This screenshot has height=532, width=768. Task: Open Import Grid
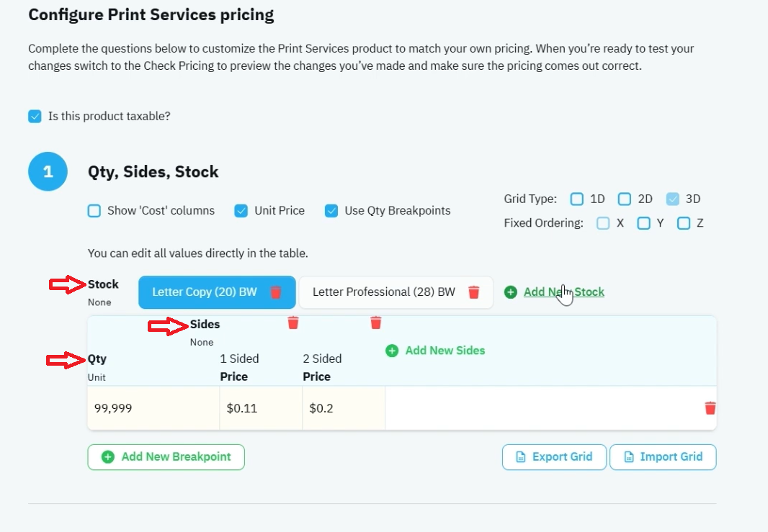tap(663, 457)
